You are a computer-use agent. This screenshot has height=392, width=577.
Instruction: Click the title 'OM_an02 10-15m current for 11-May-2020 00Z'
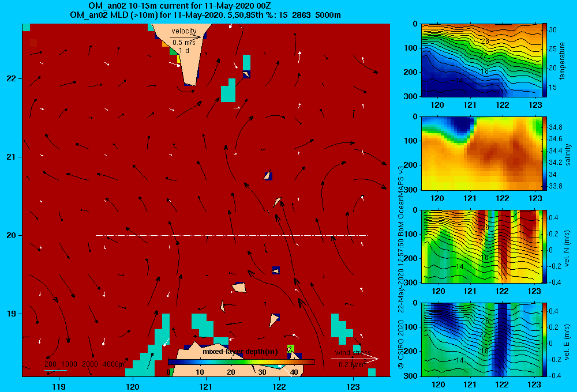tap(180, 6)
